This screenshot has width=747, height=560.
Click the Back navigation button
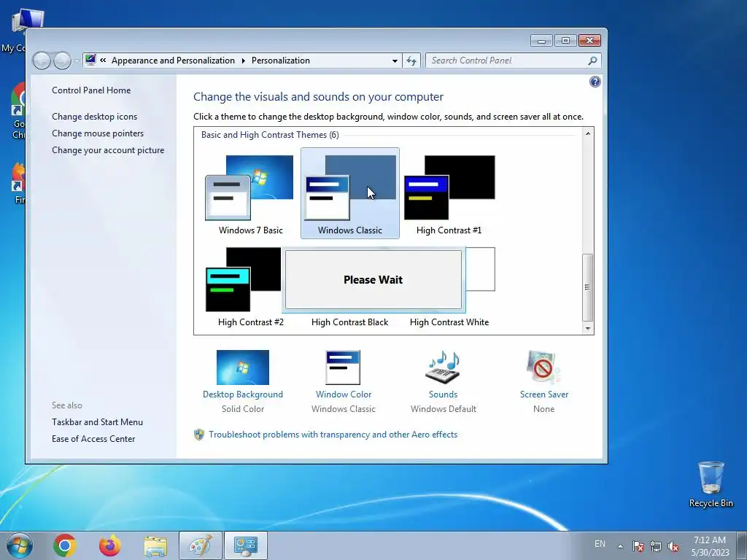(42, 61)
